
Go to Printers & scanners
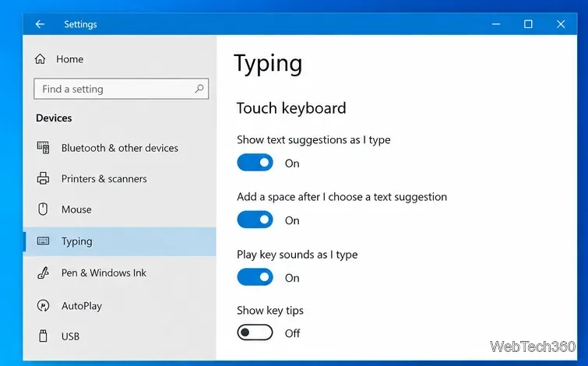tap(104, 179)
